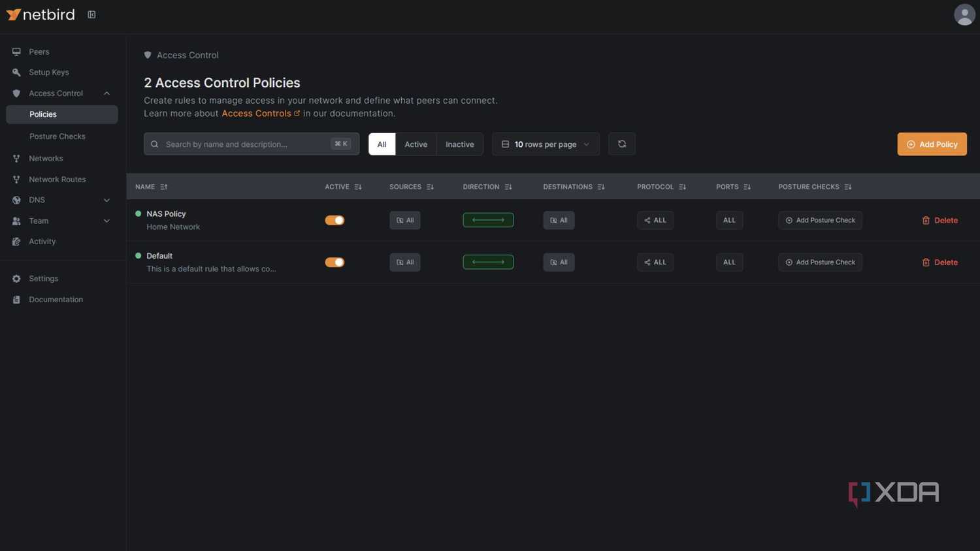Delete the NAS Policy
980x551 pixels.
(x=939, y=221)
